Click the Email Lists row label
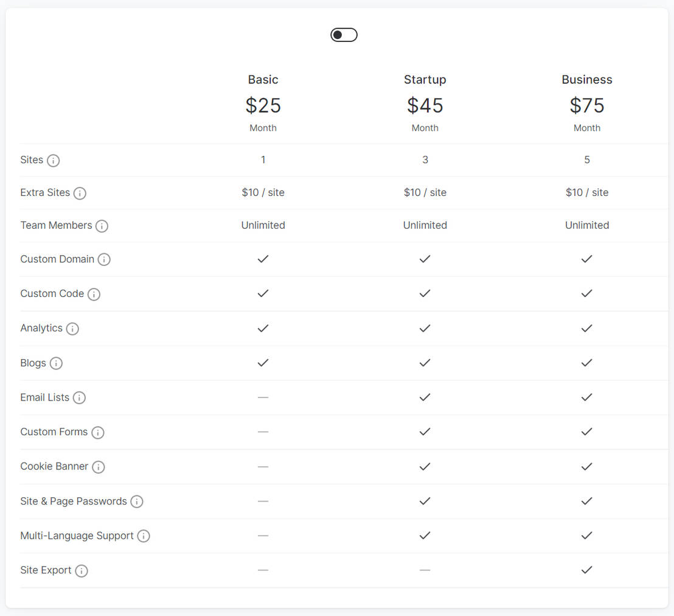Screen dimensions: 674x616 point(44,397)
